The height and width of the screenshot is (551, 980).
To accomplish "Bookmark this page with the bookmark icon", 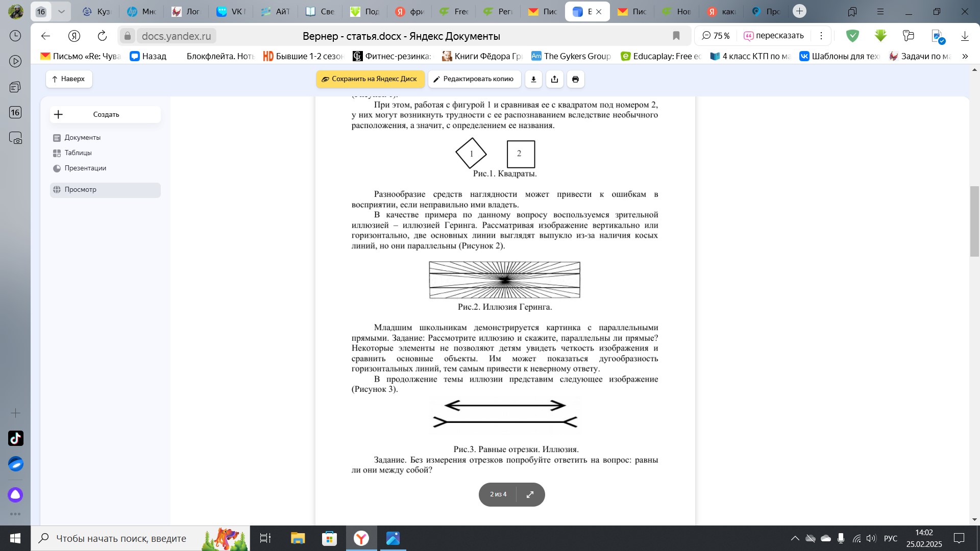I will click(x=676, y=36).
